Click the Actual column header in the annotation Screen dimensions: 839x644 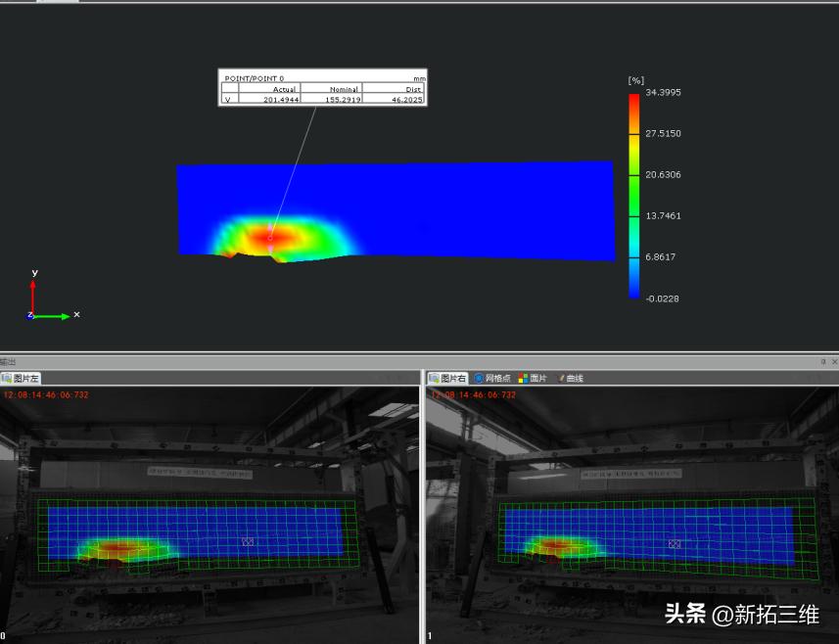pos(287,88)
